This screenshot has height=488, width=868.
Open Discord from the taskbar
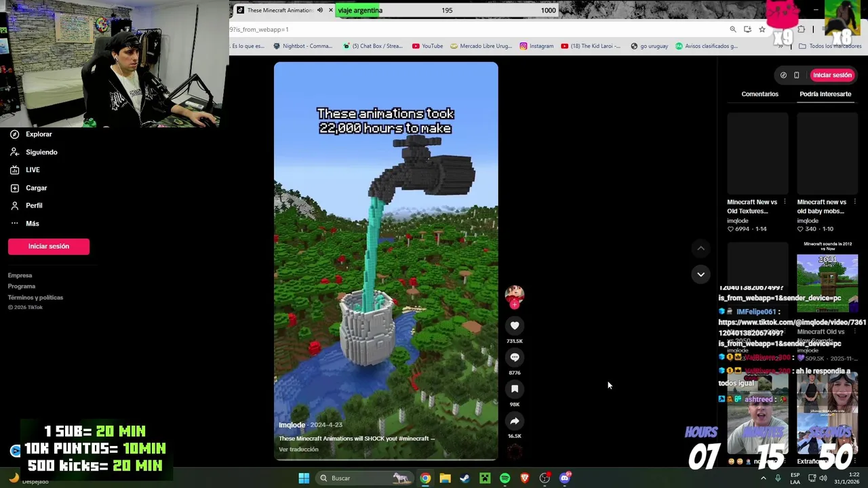pos(565,478)
